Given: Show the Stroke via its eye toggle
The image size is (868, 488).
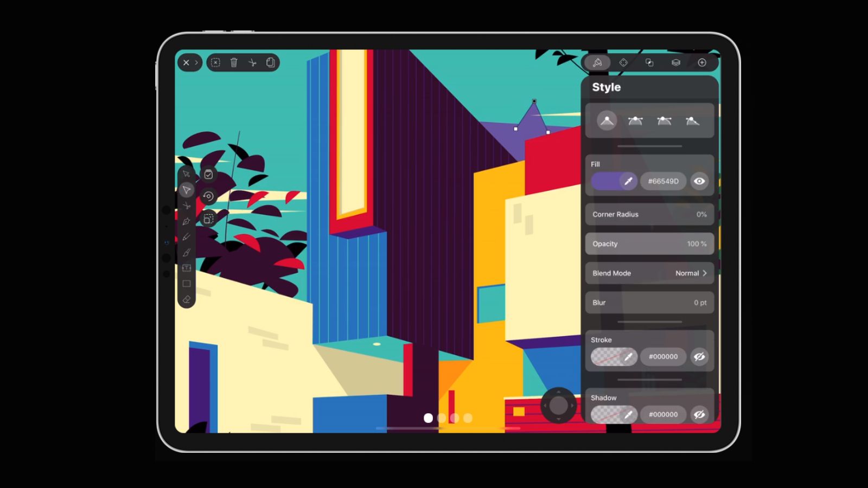Looking at the screenshot, I should point(700,357).
